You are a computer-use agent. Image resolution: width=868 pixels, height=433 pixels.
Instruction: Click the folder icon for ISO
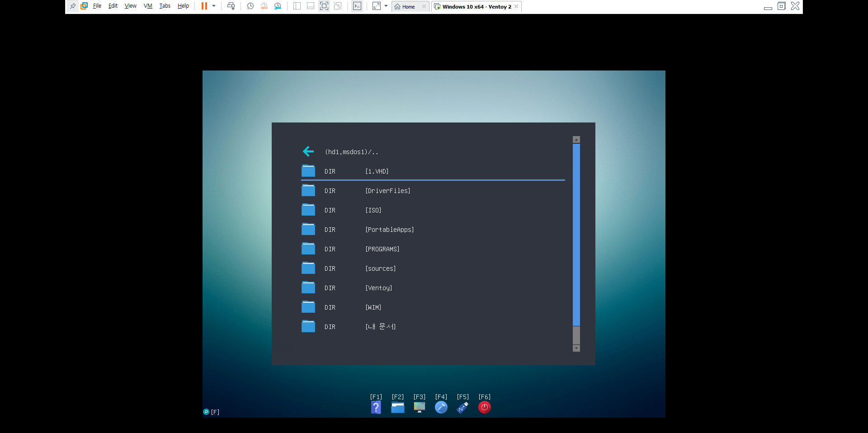coord(308,210)
